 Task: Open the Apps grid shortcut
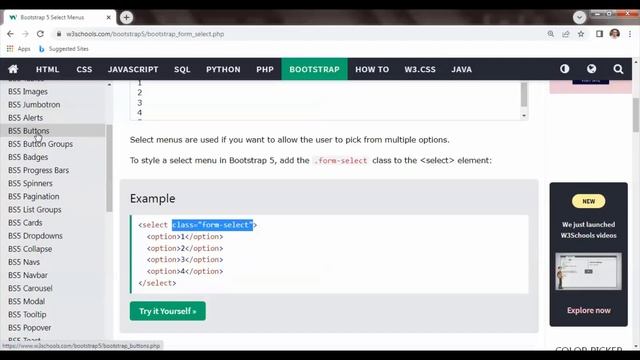[x=18, y=49]
